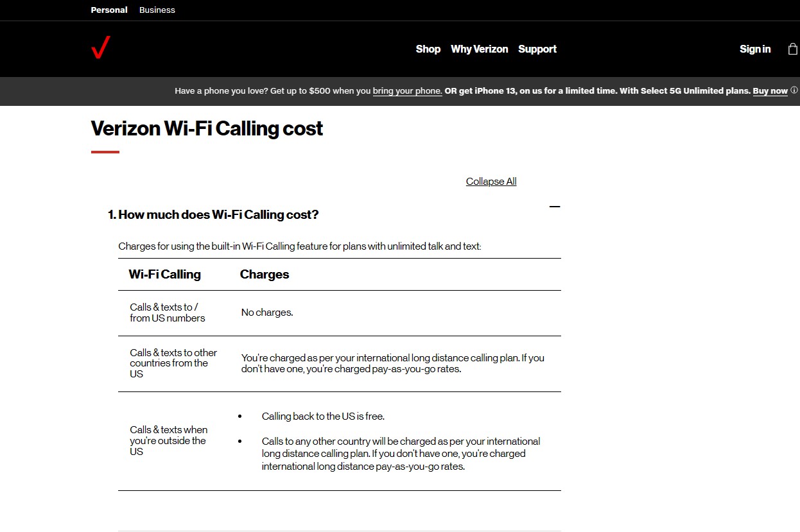The width and height of the screenshot is (800, 532).
Task: Click the info icon beside Buy now
Action: (x=794, y=90)
